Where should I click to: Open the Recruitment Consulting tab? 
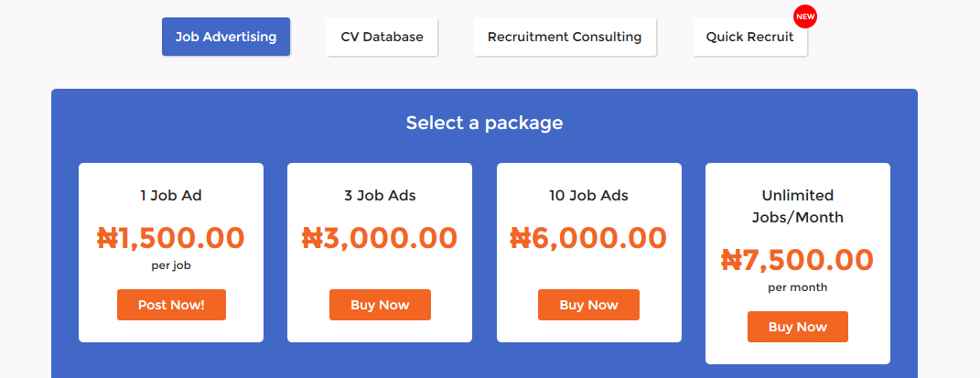point(565,37)
